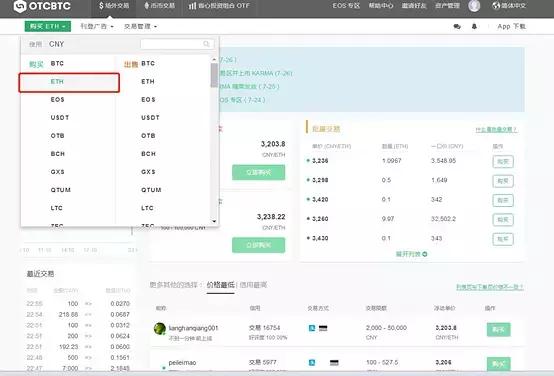Click buy button for 3,236 row
The width and height of the screenshot is (554, 376).
(x=503, y=161)
